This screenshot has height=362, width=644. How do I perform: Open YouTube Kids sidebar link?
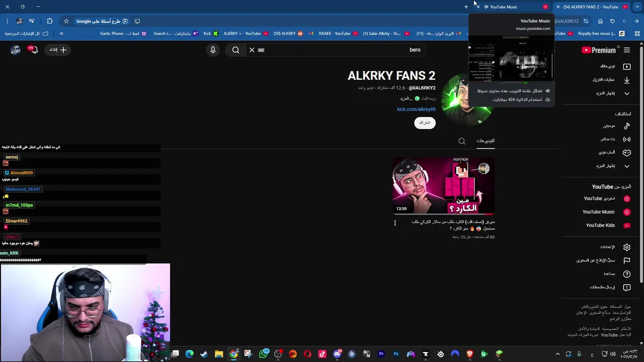pyautogui.click(x=608, y=225)
